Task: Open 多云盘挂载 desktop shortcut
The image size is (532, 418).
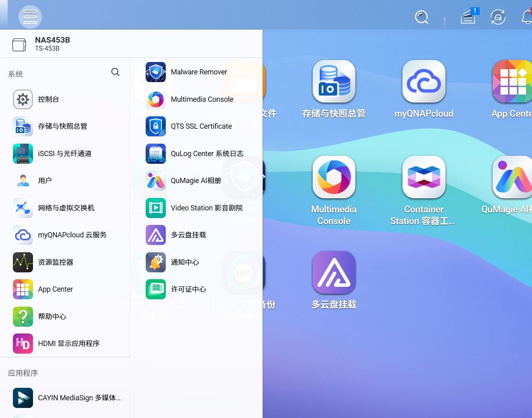Action: [x=334, y=280]
